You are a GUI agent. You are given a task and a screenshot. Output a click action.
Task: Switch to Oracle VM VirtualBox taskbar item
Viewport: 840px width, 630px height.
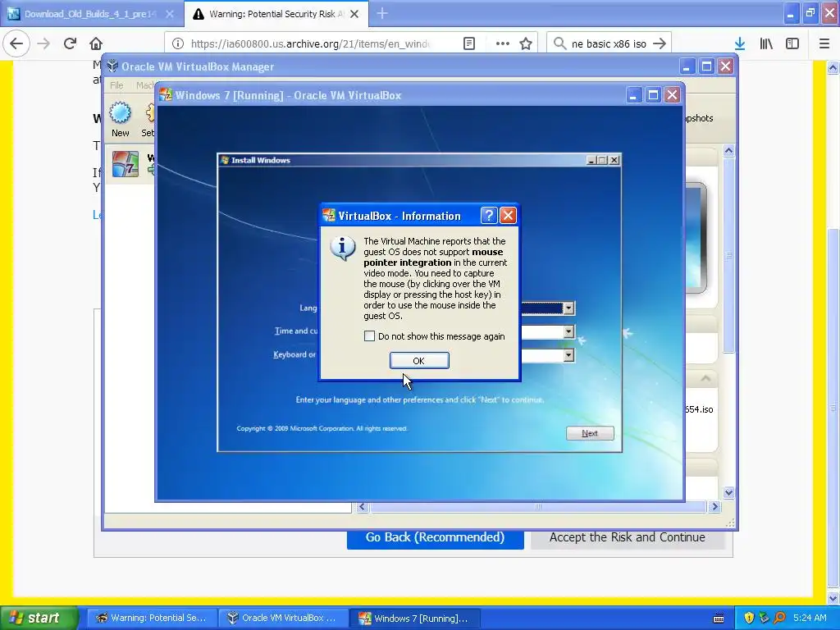[282, 618]
